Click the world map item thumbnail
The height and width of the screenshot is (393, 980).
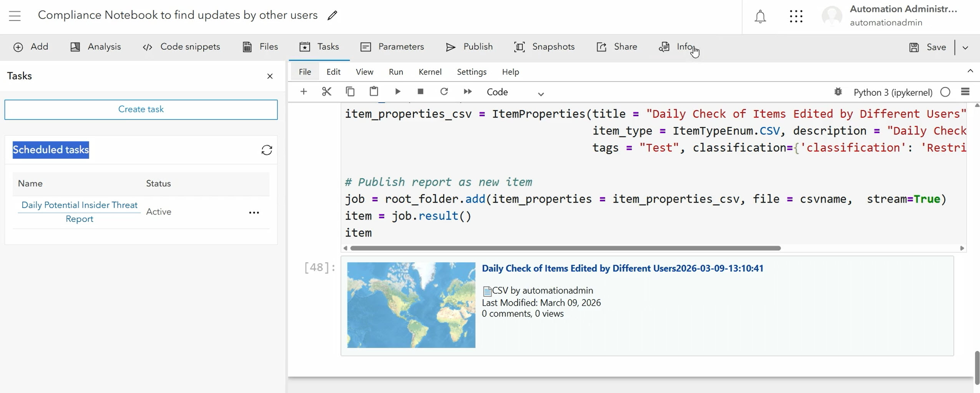[x=411, y=305]
